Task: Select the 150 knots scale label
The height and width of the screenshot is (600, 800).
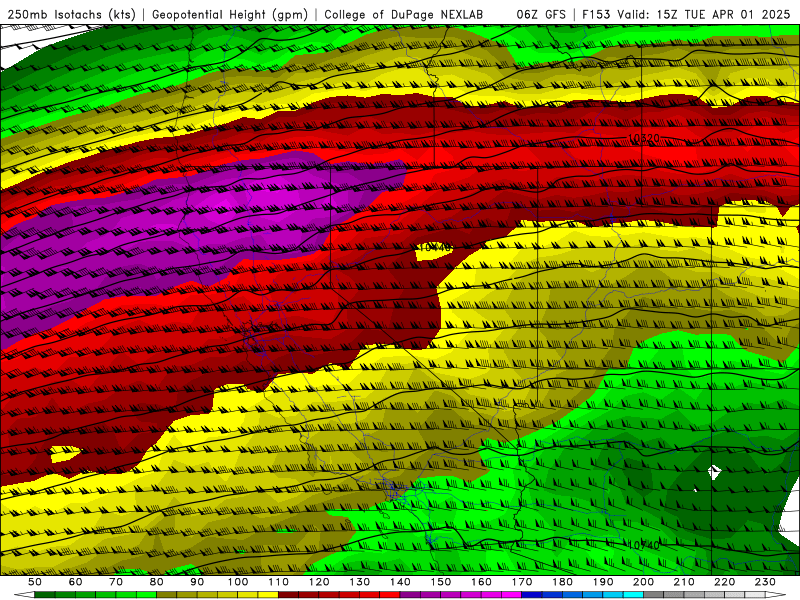Action: click(440, 582)
